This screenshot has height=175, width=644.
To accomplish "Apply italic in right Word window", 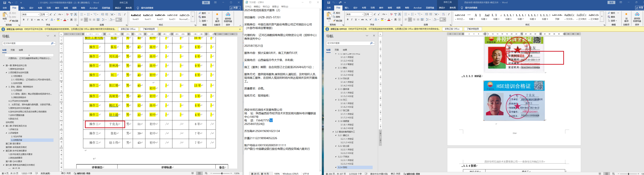I will point(352,20).
